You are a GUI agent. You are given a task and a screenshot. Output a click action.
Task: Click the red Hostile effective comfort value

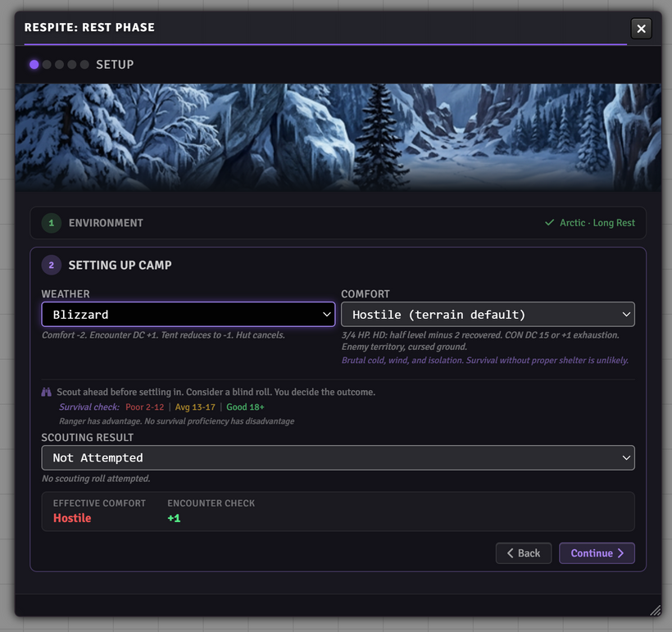(72, 519)
